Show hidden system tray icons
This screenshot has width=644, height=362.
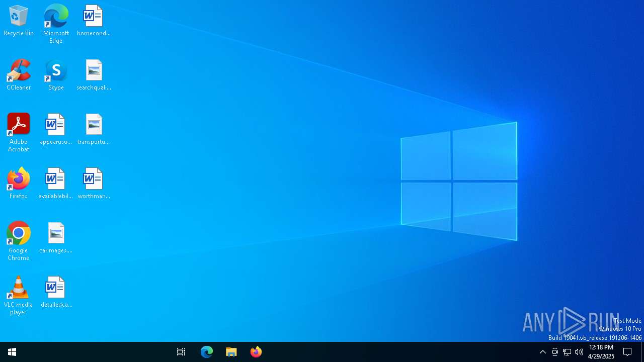(543, 352)
